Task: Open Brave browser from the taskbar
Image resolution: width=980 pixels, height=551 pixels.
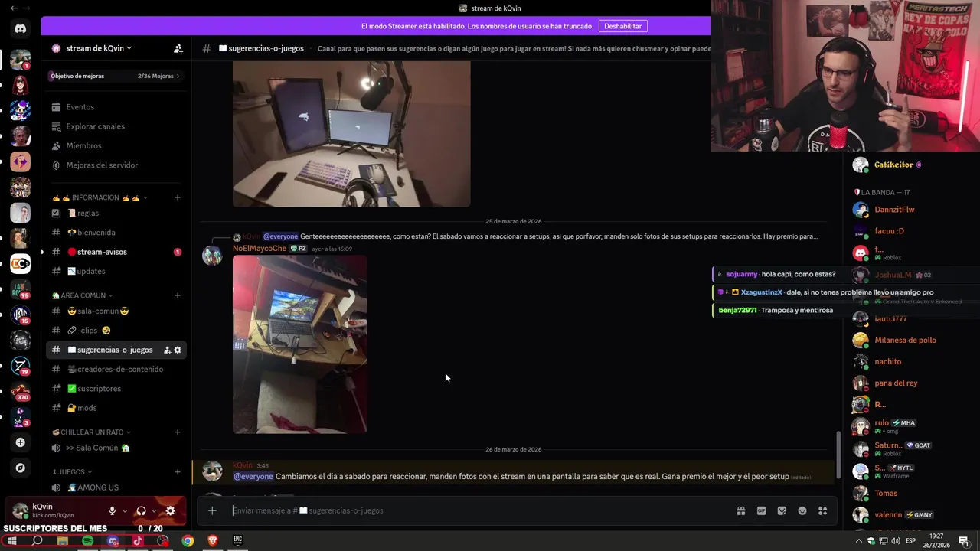Action: point(213,541)
